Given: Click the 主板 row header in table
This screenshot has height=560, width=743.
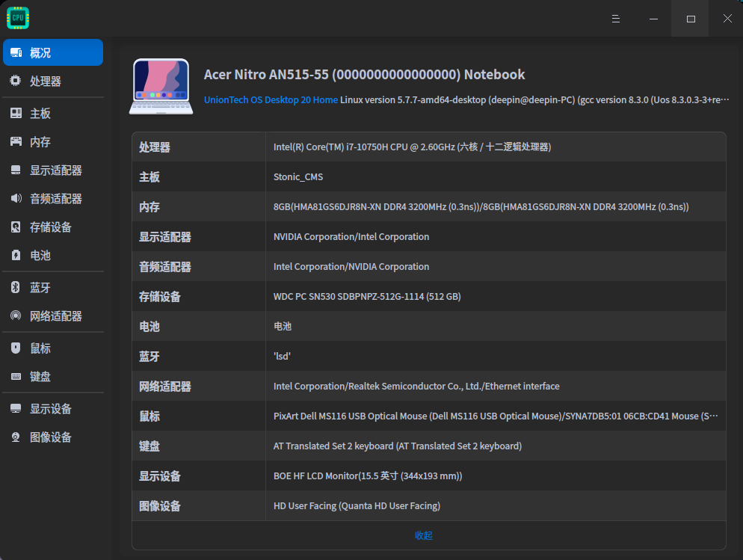Looking at the screenshot, I should click(x=149, y=177).
